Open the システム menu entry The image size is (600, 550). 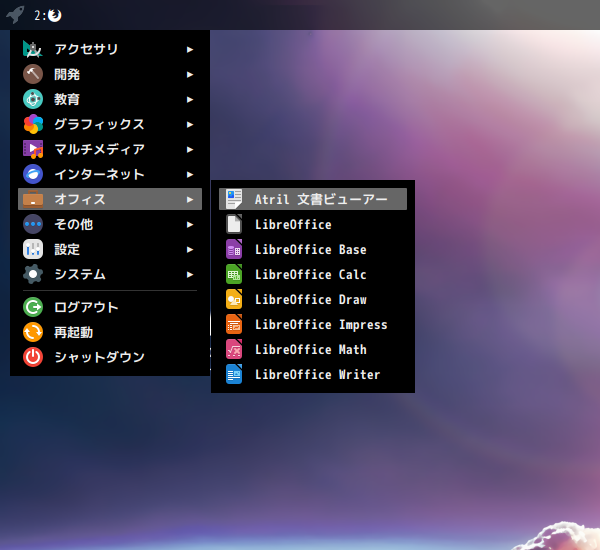110,274
